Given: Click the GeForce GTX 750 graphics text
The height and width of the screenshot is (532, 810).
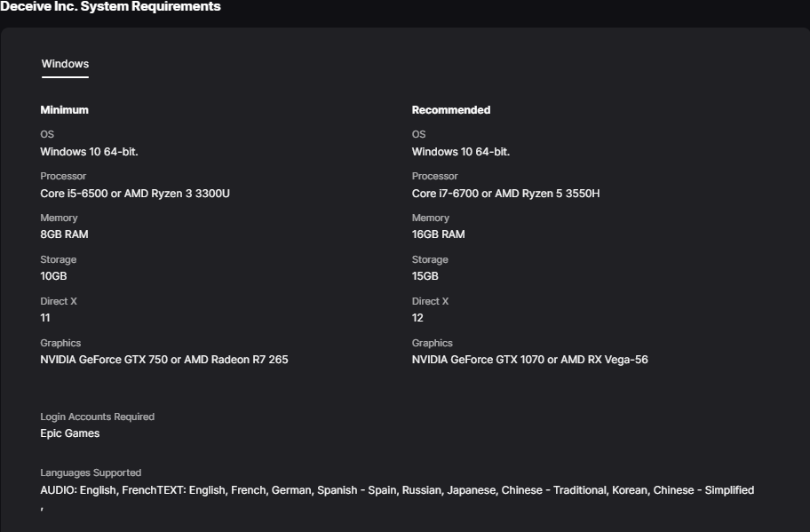Looking at the screenshot, I should [163, 360].
